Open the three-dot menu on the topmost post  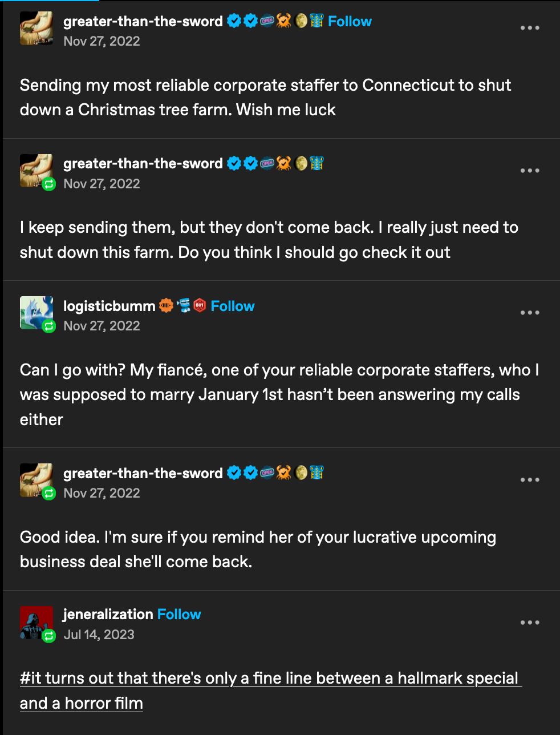530,28
